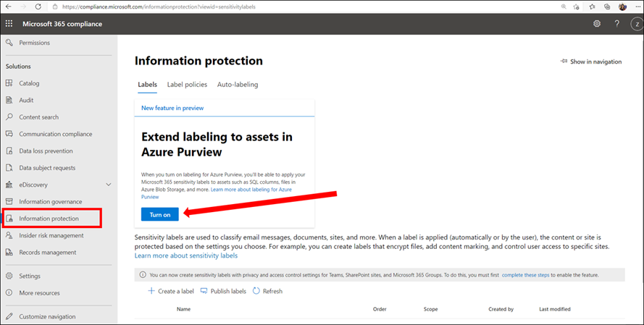644x325 pixels.
Task: Open the browser ellipsis menu
Action: click(637, 7)
